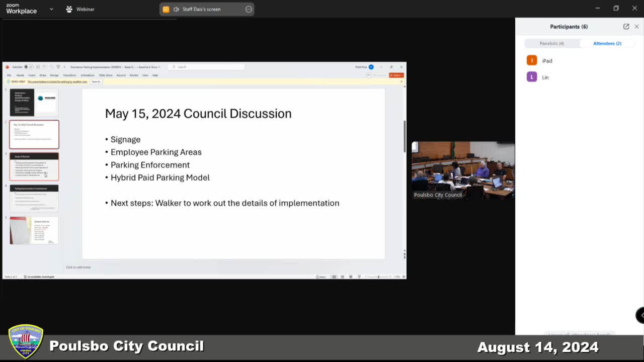The image size is (644, 362).
Task: Open the options menu on Staff Dais's screen tab
Action: click(249, 9)
